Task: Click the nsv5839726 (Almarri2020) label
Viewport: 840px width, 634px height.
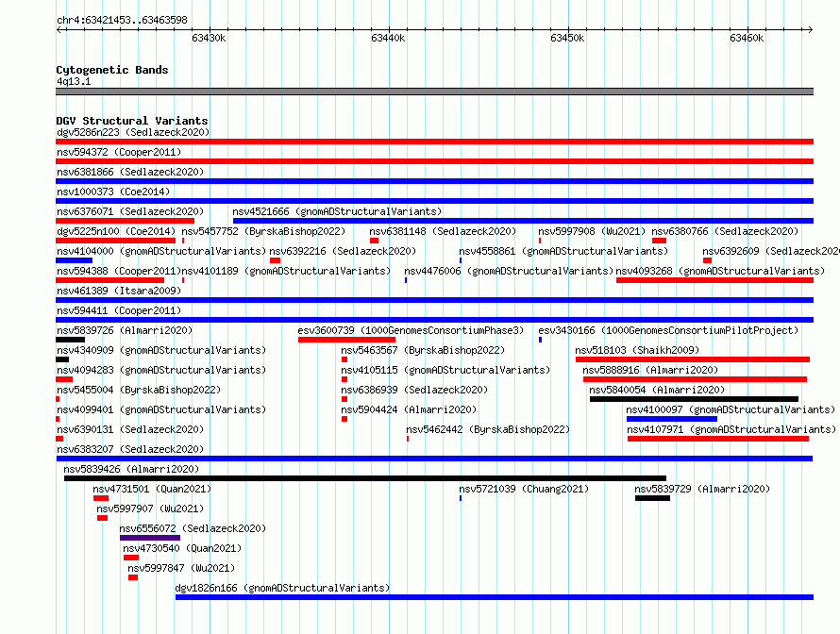Action: coord(125,330)
